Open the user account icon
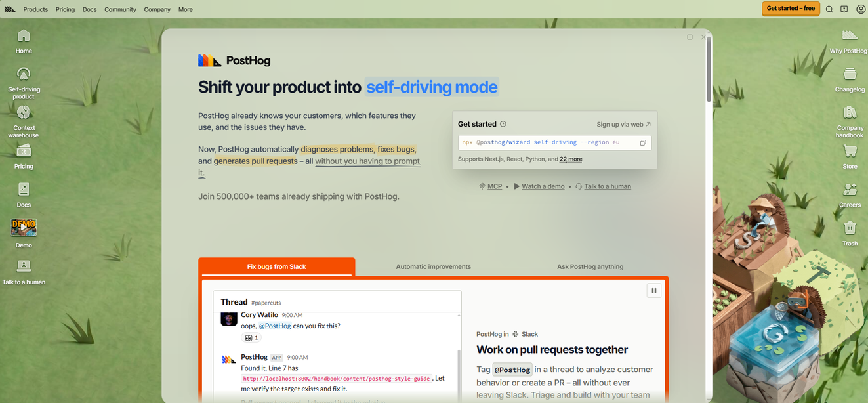Screen dimensions: 868x403 tap(861, 9)
